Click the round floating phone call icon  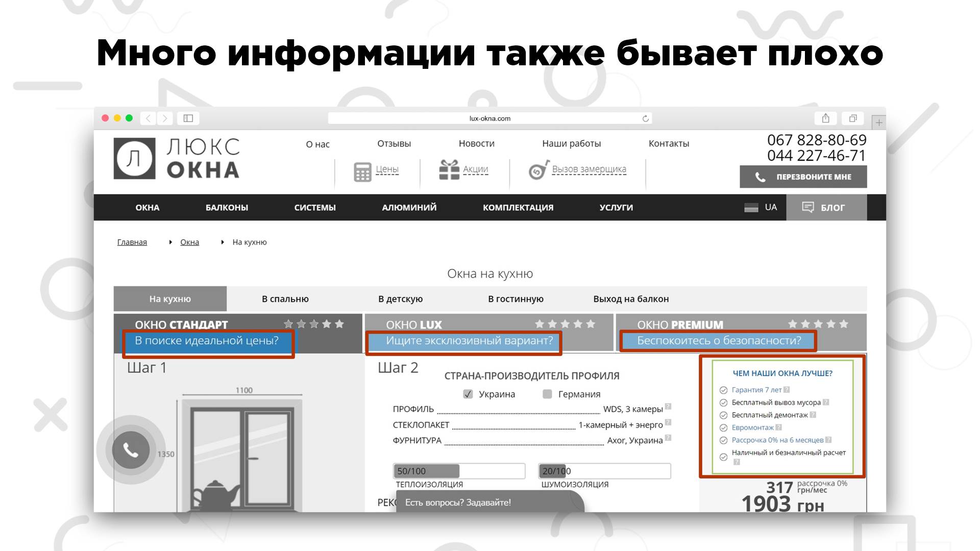point(131,450)
